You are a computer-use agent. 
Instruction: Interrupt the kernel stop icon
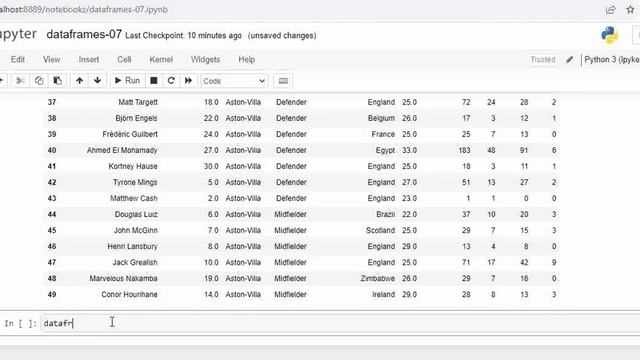pos(154,81)
